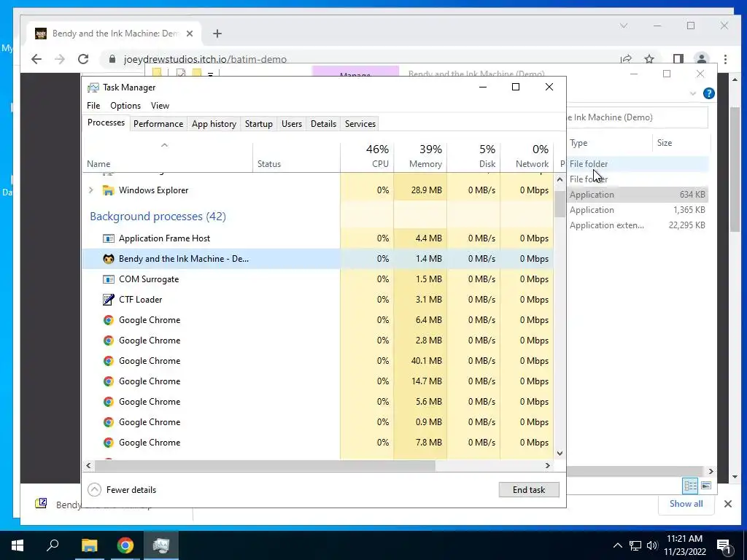The image size is (747, 560).
Task: Sort processes by CPU column
Action: (368, 156)
